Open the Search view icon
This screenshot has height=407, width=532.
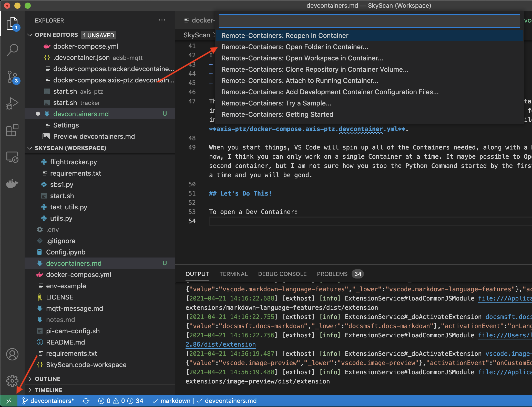12,50
